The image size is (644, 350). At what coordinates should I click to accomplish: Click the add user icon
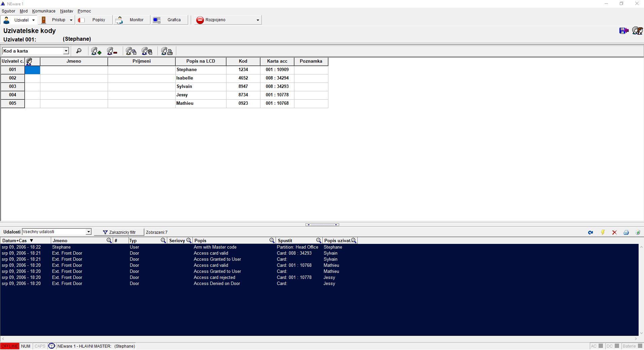point(96,51)
